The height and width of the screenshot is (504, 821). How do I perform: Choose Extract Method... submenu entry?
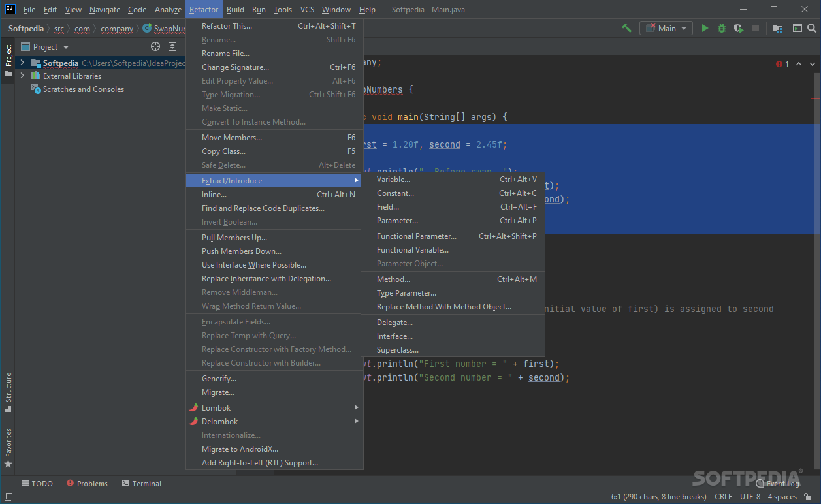click(453, 279)
